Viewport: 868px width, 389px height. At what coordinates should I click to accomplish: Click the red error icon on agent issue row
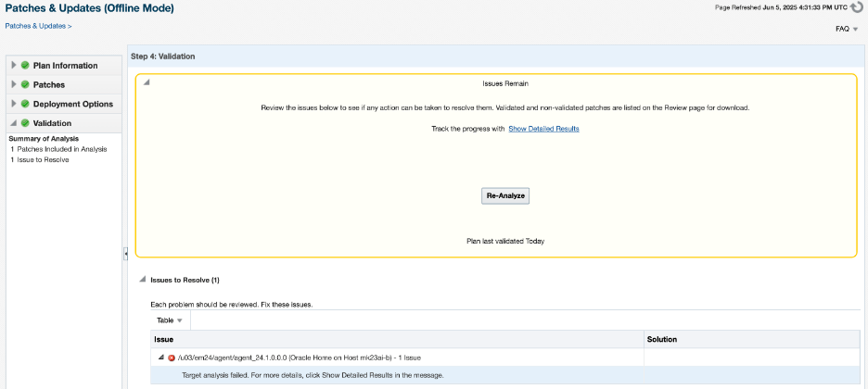pyautogui.click(x=172, y=358)
